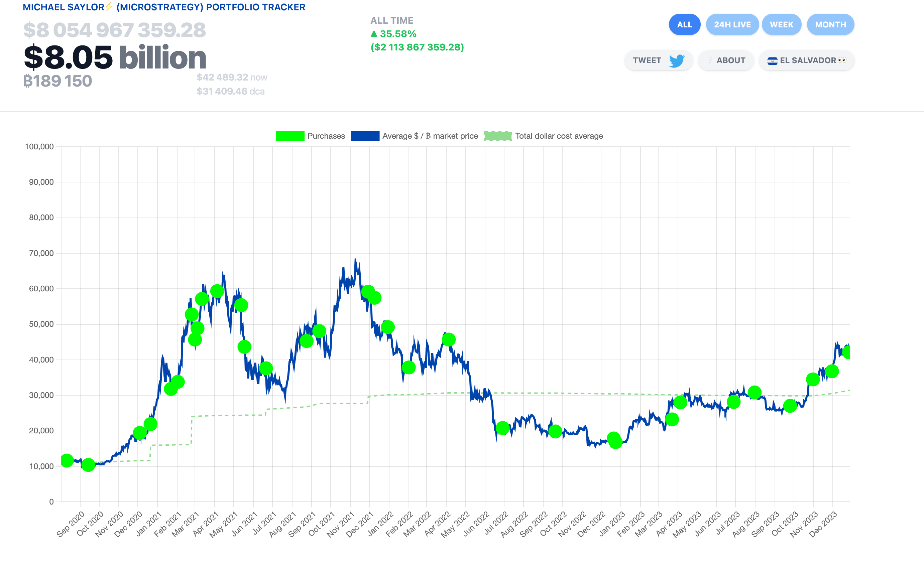924x566 pixels.
Task: Click the TWEET button
Action: pos(659,60)
